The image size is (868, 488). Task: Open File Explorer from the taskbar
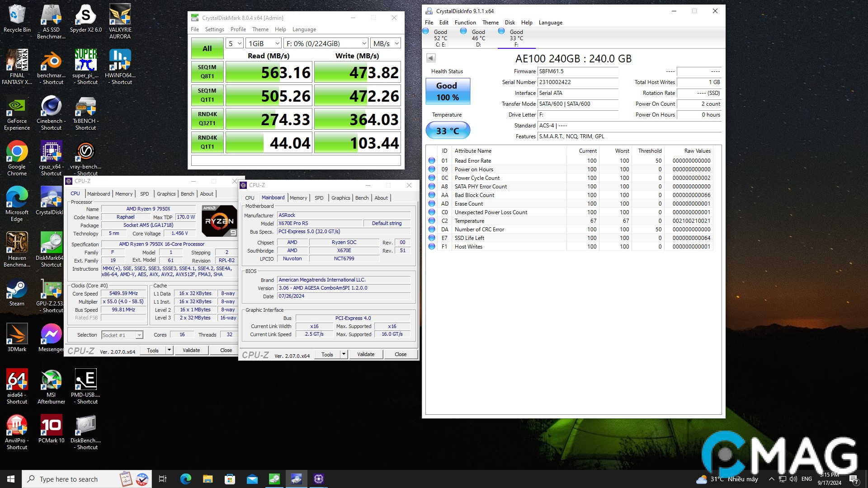(x=208, y=479)
